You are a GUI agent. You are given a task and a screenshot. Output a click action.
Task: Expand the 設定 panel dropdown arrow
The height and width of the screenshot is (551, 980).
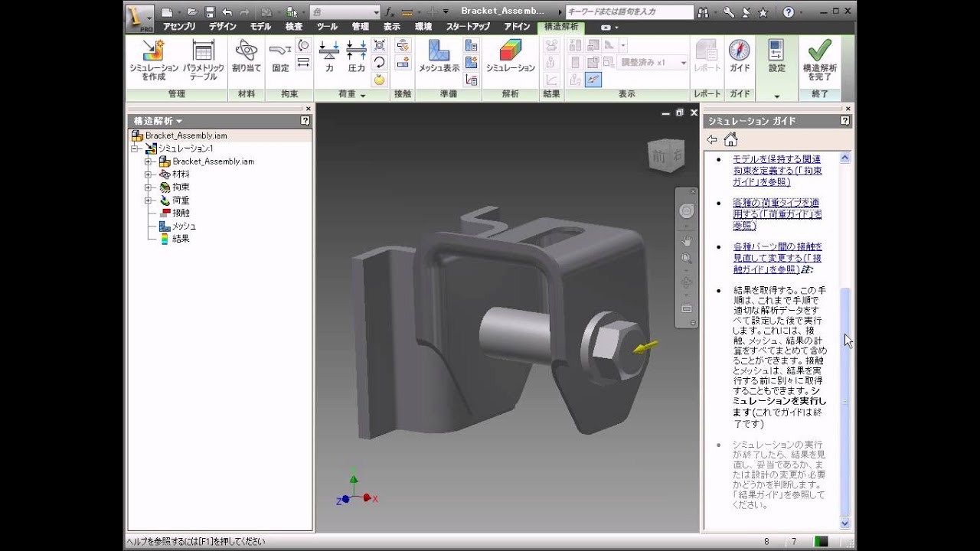(776, 96)
